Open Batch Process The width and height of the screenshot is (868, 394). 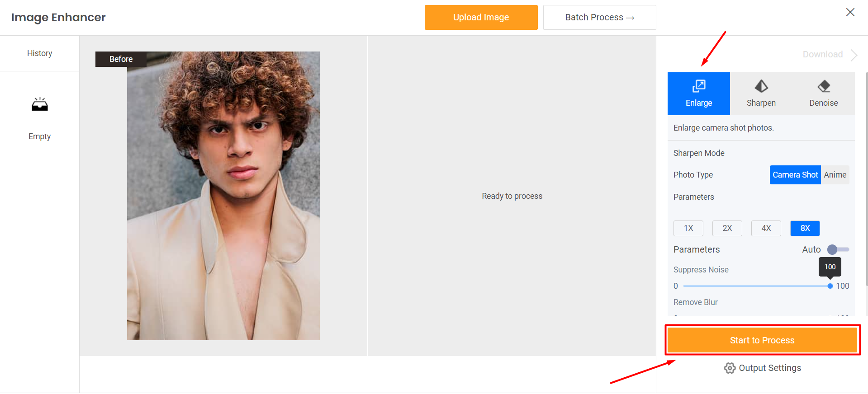pyautogui.click(x=599, y=17)
